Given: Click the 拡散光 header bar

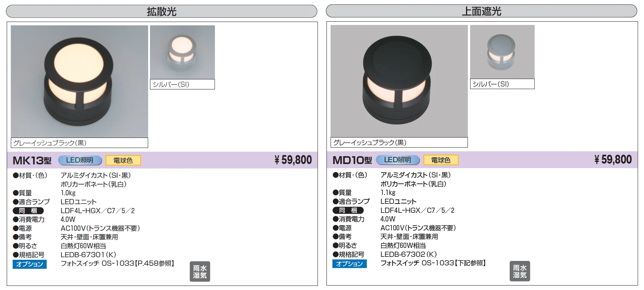Looking at the screenshot, I should [x=162, y=11].
